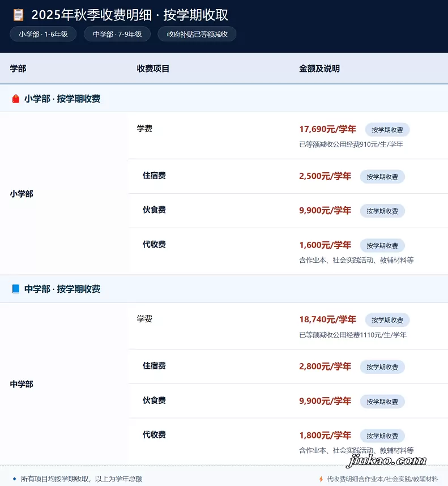This screenshot has height=486, width=448.
Task: Click 含作业本 note under 1,800元/学年
Action: 356,450
